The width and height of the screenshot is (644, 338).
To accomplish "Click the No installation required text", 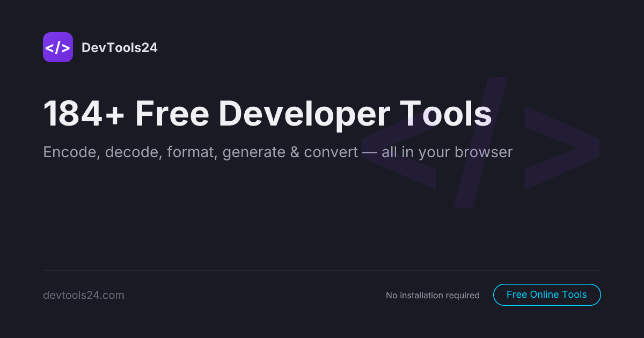I will [x=433, y=295].
